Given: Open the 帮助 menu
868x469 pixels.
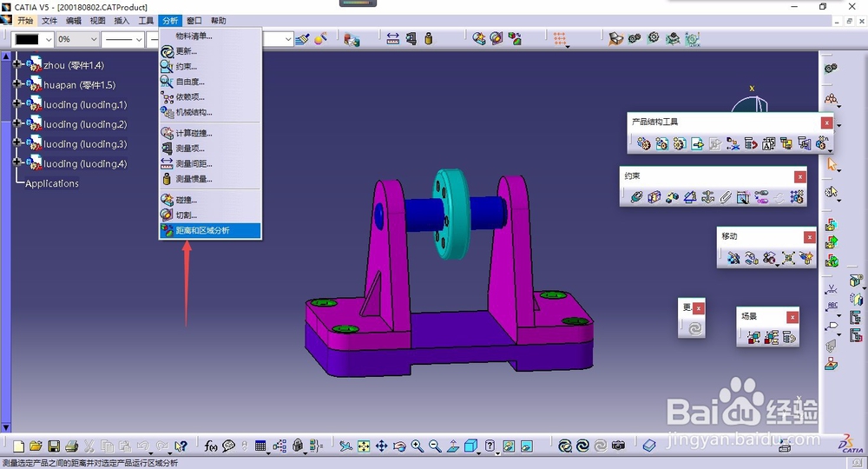Looking at the screenshot, I should coord(218,21).
